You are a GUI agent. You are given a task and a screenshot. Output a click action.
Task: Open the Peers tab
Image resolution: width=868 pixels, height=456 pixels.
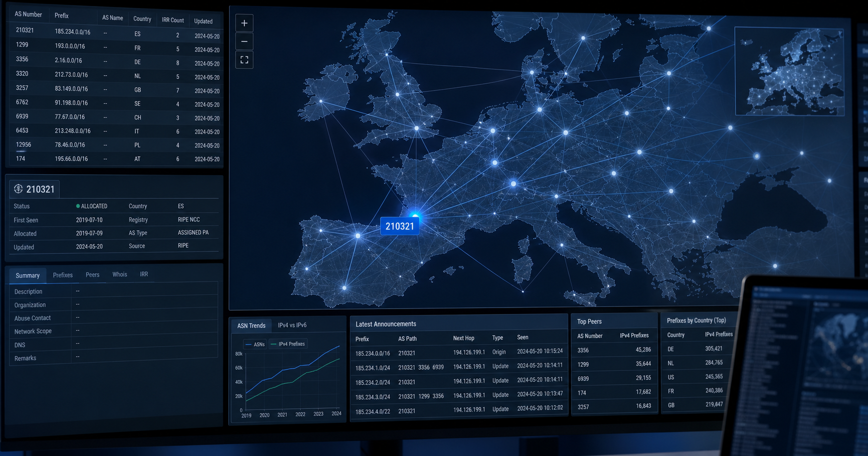pyautogui.click(x=92, y=274)
